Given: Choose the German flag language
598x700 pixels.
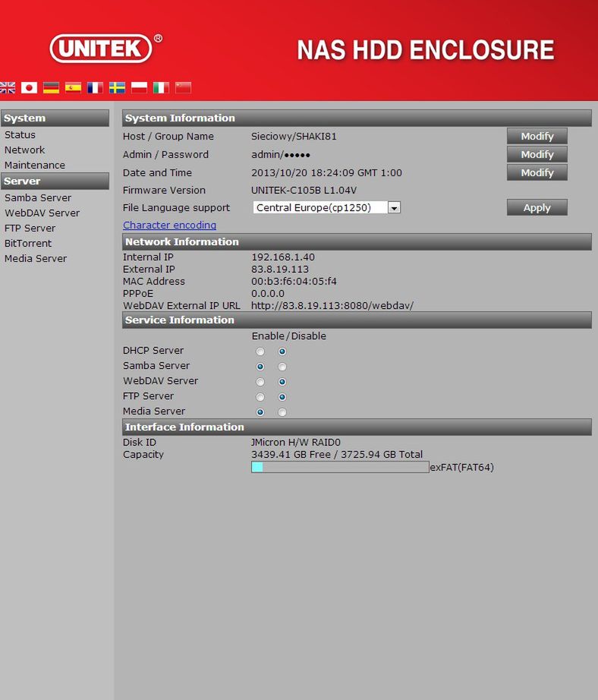Looking at the screenshot, I should [51, 87].
